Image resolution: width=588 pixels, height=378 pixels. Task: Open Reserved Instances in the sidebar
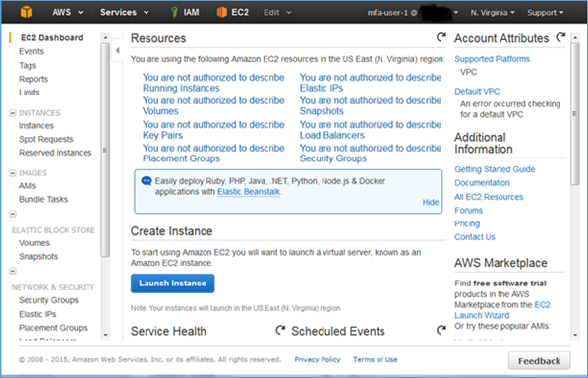pyautogui.click(x=55, y=153)
